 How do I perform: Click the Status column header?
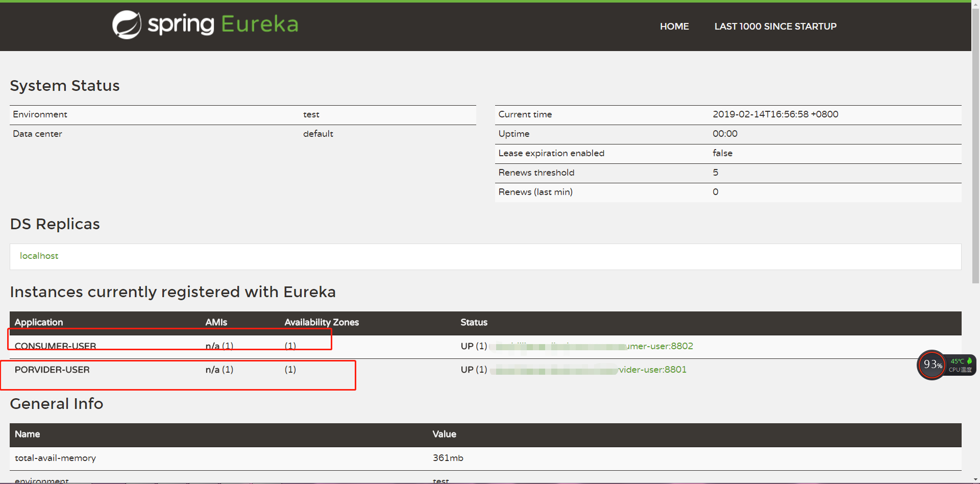pyautogui.click(x=474, y=323)
